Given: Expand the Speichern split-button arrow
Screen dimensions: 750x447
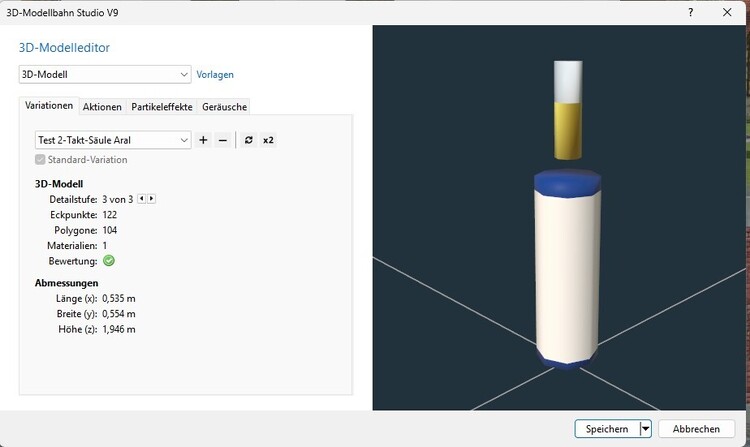Looking at the screenshot, I should [x=646, y=429].
